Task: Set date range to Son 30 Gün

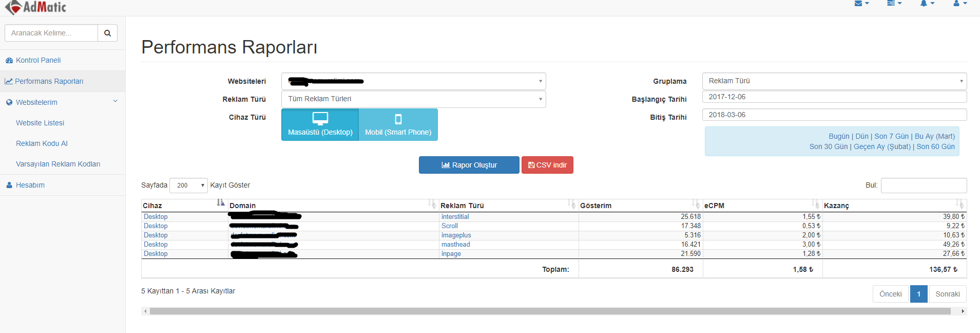Action: [829, 146]
